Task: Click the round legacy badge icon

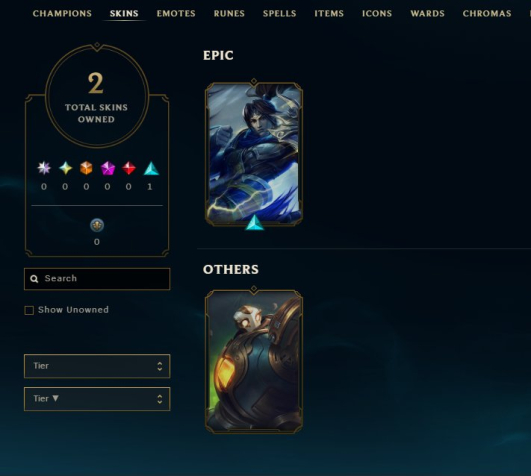Action: pos(97,225)
